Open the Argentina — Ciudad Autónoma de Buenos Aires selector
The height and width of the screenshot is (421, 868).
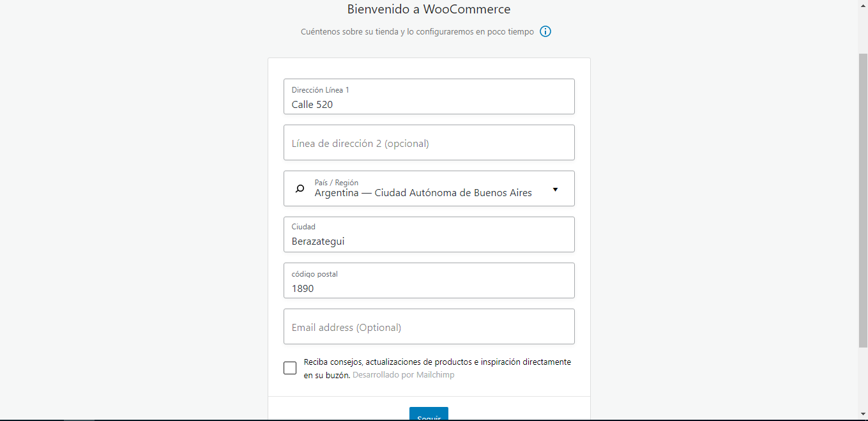click(423, 193)
